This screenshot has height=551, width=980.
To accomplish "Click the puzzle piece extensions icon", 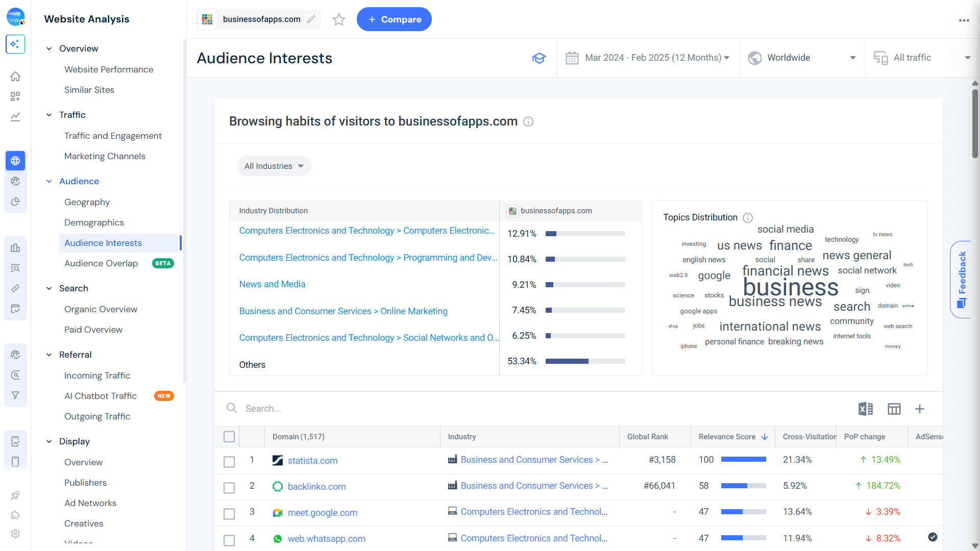I will pyautogui.click(x=15, y=515).
